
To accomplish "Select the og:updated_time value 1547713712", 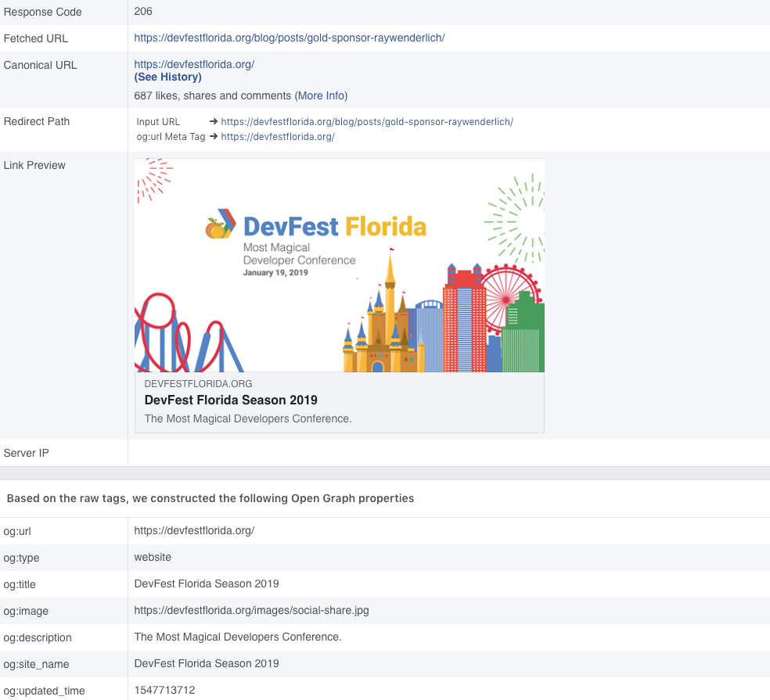I will (164, 690).
